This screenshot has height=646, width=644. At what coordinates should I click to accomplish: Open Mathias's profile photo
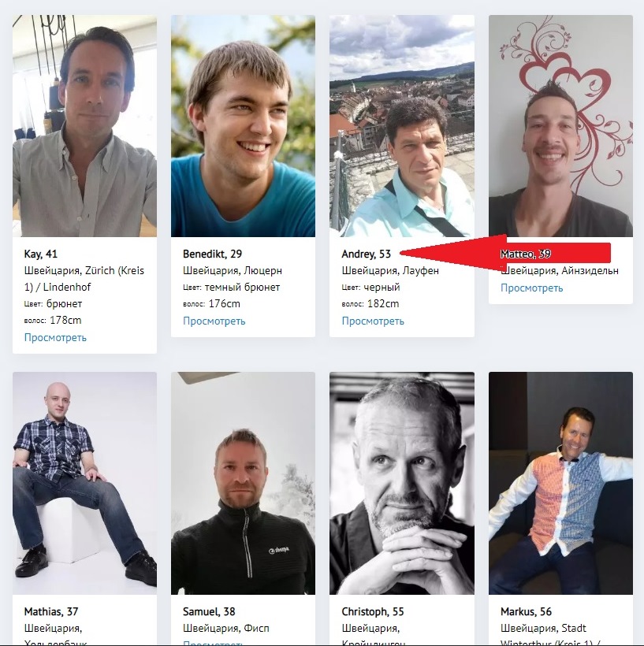(84, 483)
